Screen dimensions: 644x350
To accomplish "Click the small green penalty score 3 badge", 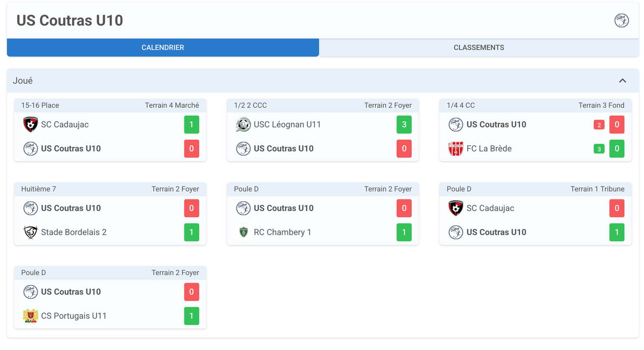I will pos(599,149).
